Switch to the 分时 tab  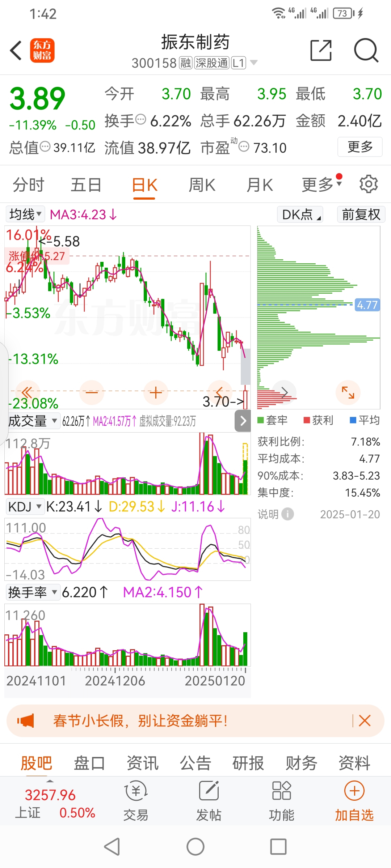pyautogui.click(x=29, y=185)
